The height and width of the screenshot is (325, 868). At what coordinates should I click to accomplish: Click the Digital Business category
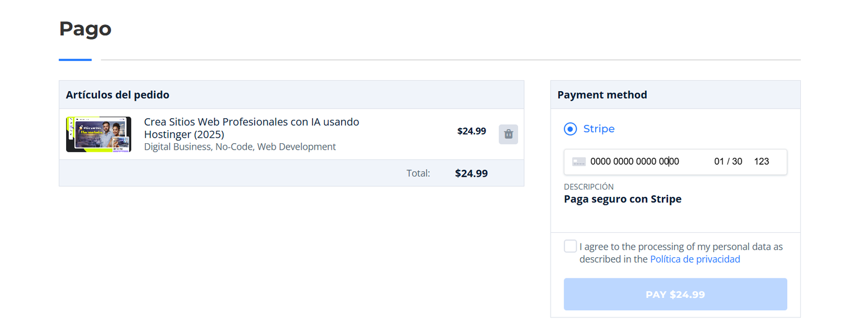177,147
